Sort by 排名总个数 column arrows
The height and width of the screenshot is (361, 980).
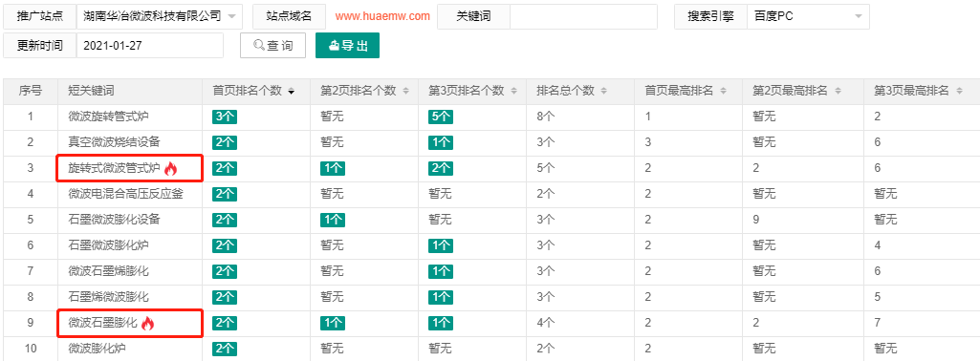coord(603,91)
